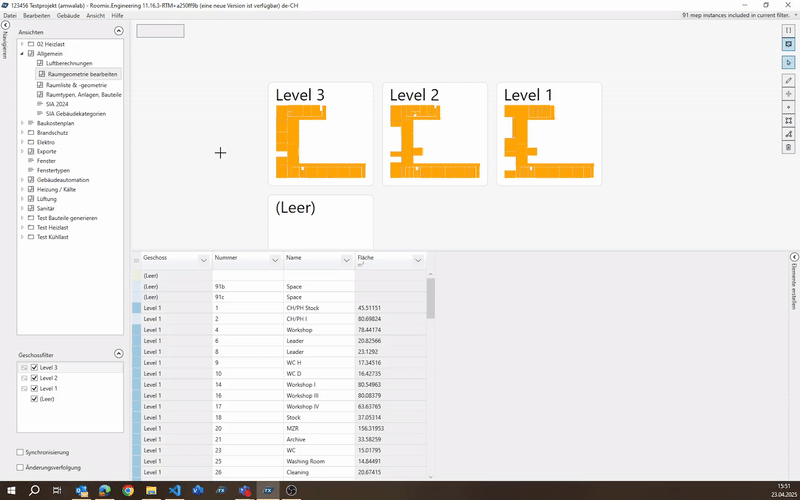This screenshot has width=800, height=500.
Task: Select the pencil draw tool
Action: 789,79
